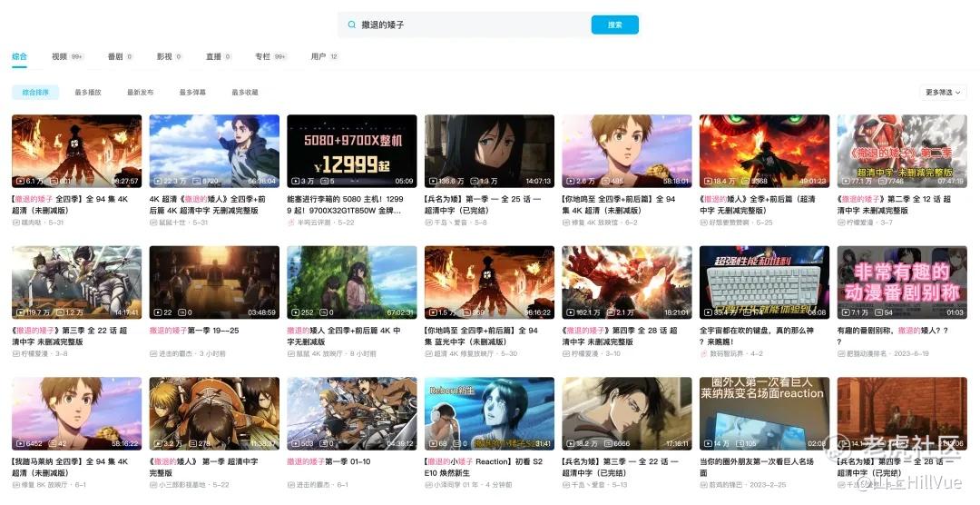Open title 能塞进行李箱的 5080 主机
This screenshot has height=505, width=980.
[346, 204]
